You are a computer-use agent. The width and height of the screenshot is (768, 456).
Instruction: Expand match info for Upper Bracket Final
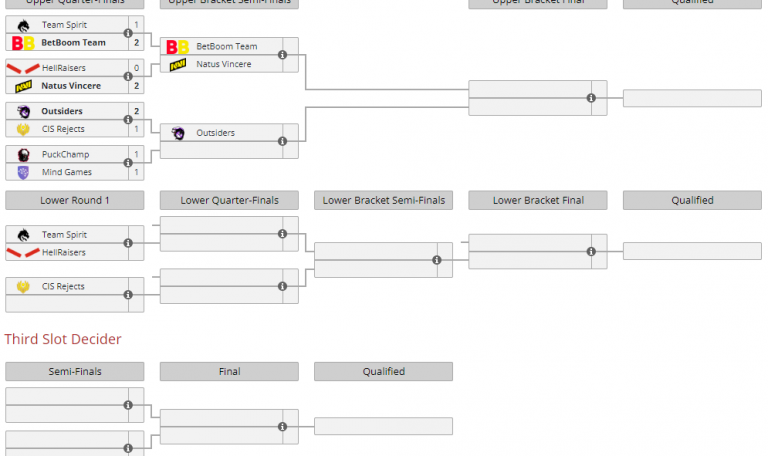[x=591, y=98]
